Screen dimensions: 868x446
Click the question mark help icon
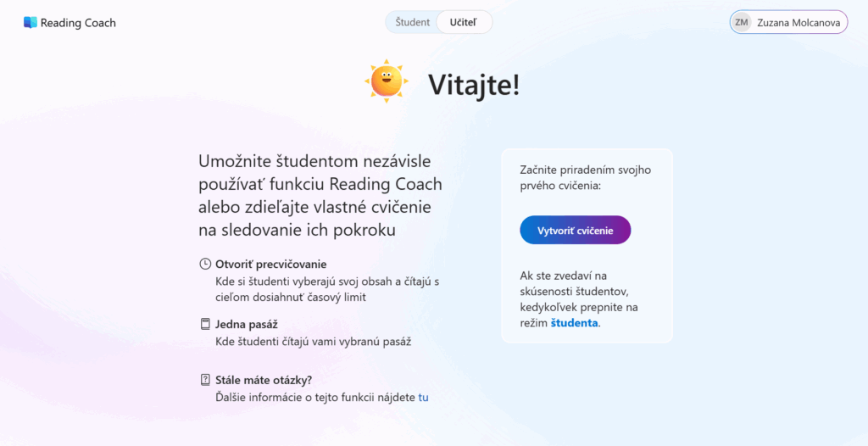click(205, 380)
